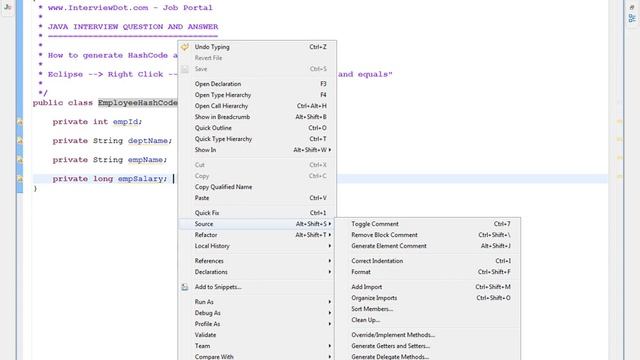Open Quick Outline

257,128
